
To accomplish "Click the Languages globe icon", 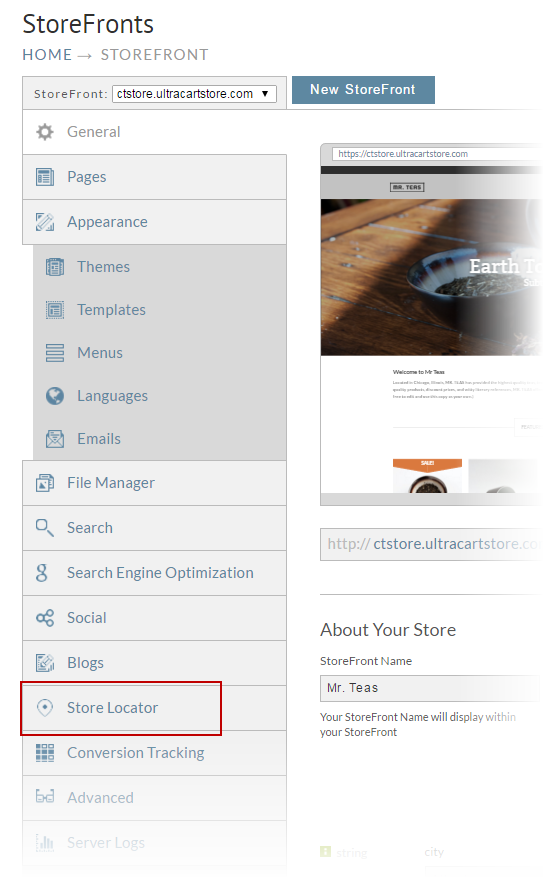I will [x=55, y=396].
